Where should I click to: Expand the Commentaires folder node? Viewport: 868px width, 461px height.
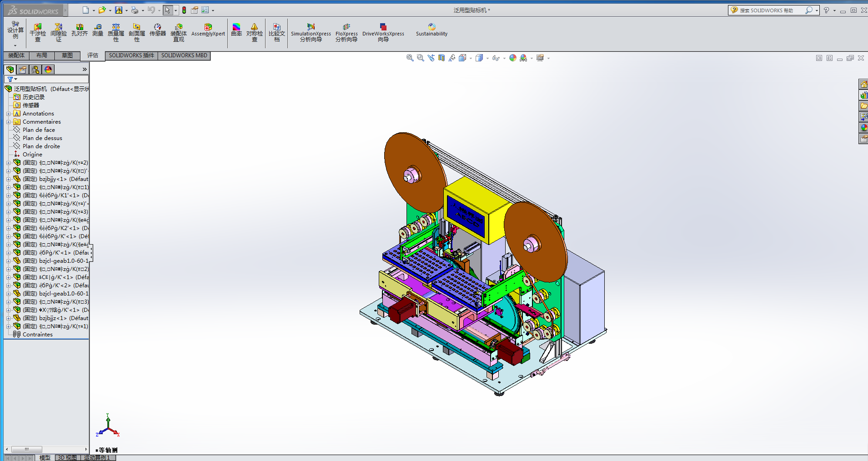click(8, 122)
